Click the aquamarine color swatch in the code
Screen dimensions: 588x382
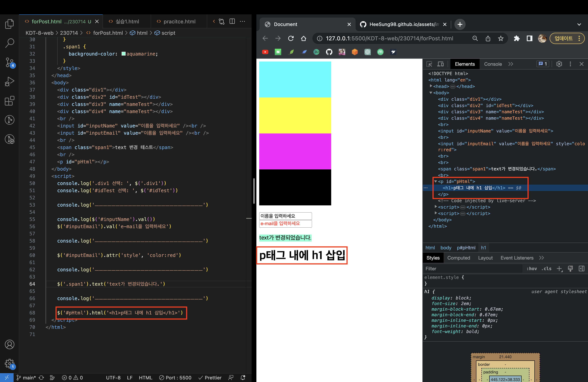click(x=124, y=54)
